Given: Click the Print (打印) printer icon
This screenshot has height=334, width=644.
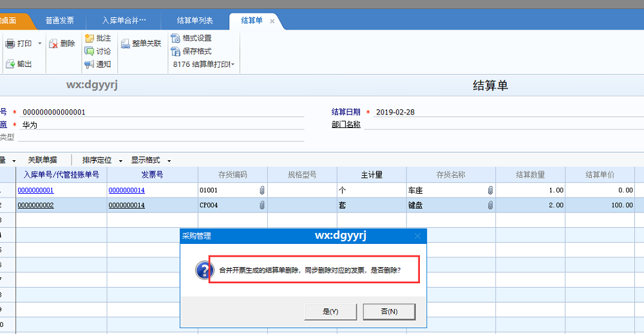Looking at the screenshot, I should click(x=10, y=44).
